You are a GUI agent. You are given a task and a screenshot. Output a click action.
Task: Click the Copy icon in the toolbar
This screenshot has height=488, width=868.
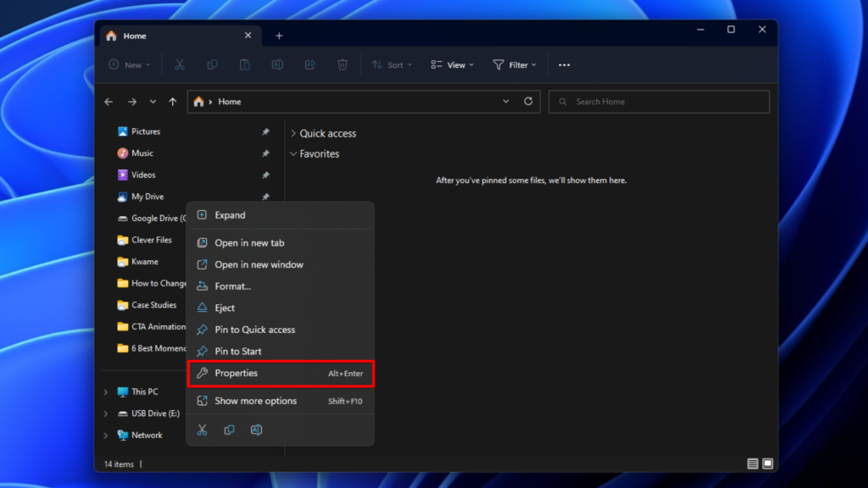click(x=211, y=64)
